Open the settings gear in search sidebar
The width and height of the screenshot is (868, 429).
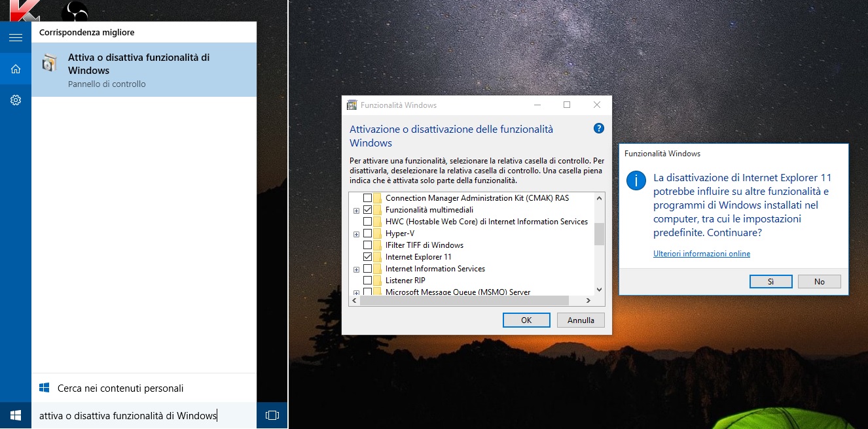16,100
